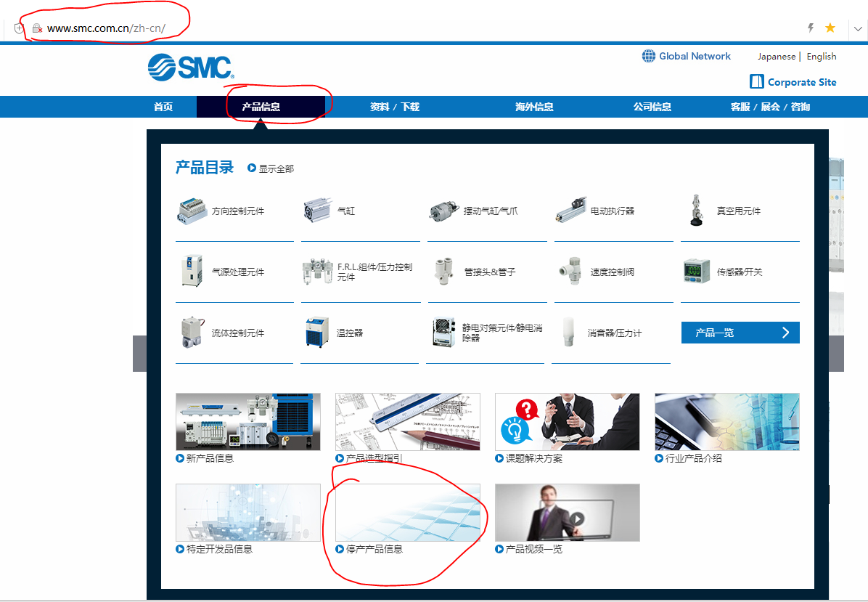Switch to the 首页 menu item
Viewport: 868px width, 602px height.
[x=163, y=106]
